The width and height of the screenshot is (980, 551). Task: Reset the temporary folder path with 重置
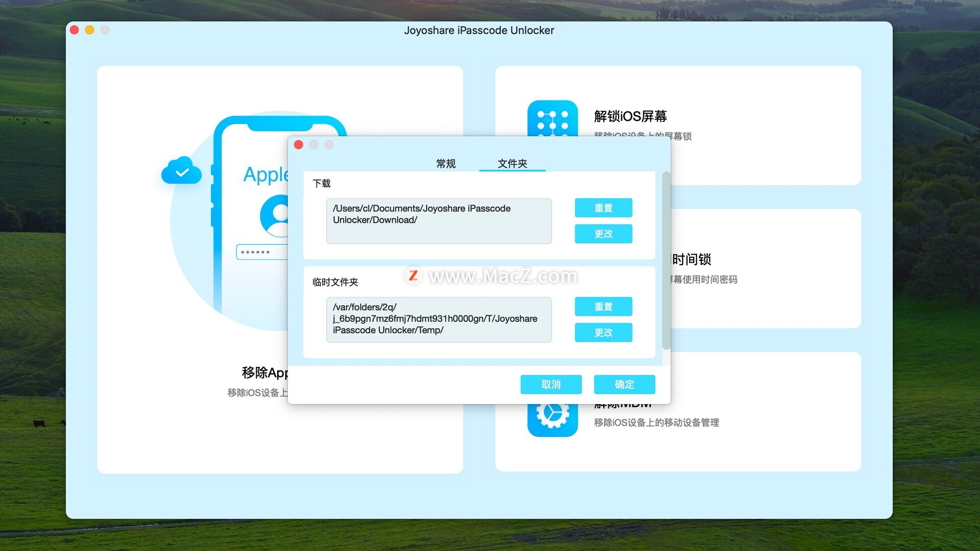603,307
